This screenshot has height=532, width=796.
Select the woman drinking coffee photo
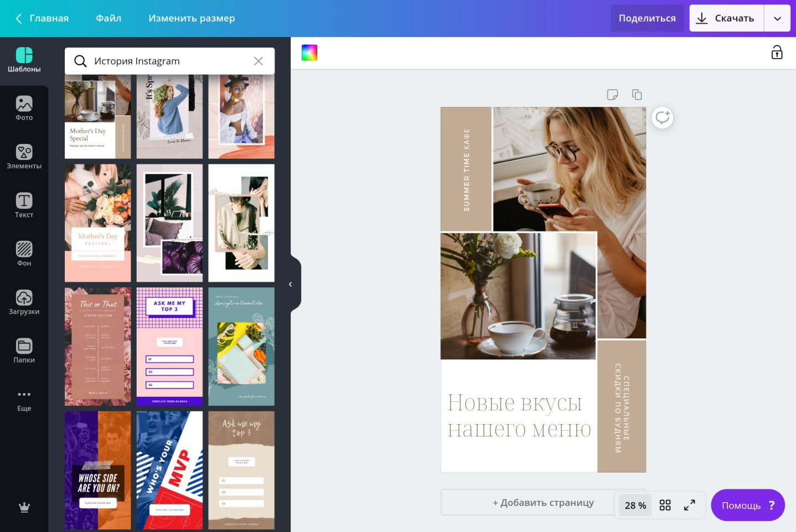click(570, 169)
